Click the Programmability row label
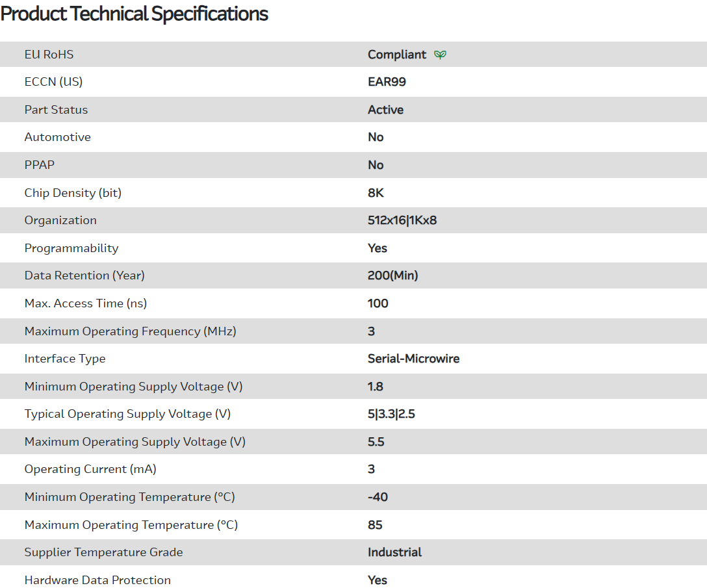This screenshot has width=707, height=588. pos(71,248)
